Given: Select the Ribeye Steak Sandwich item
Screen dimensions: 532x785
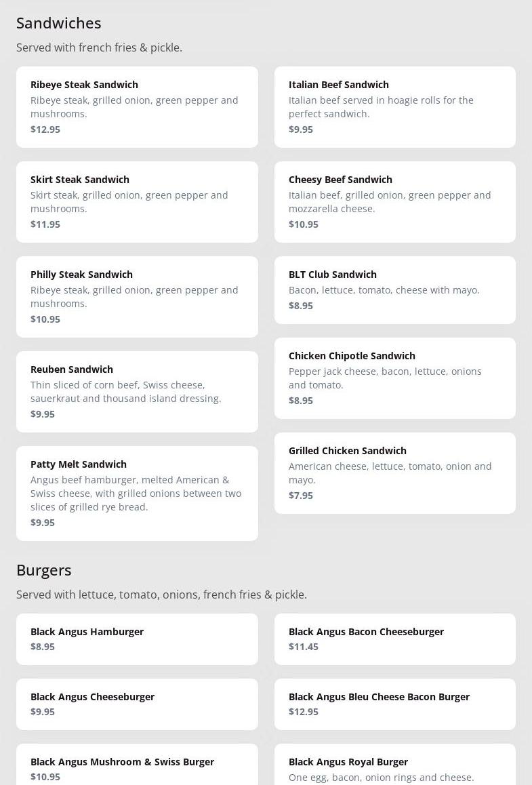Looking at the screenshot, I should tap(137, 106).
